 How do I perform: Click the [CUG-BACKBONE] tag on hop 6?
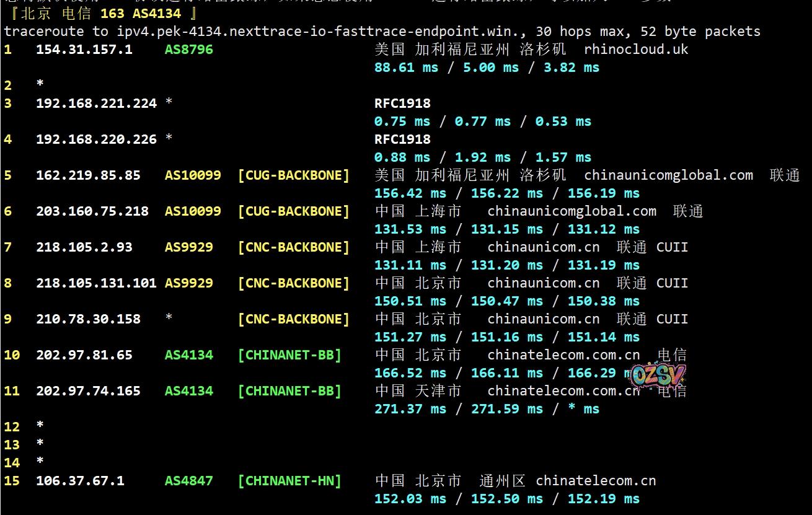coord(293,211)
